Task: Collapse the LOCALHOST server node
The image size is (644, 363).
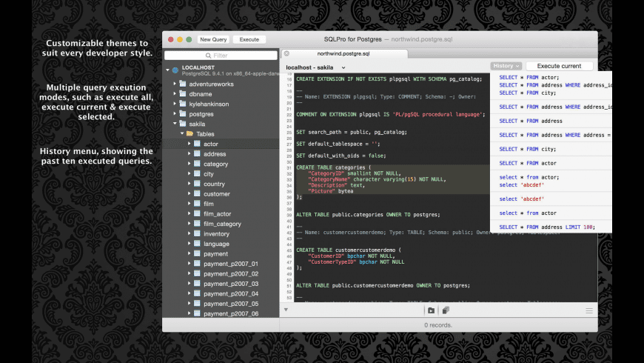Action: click(167, 70)
